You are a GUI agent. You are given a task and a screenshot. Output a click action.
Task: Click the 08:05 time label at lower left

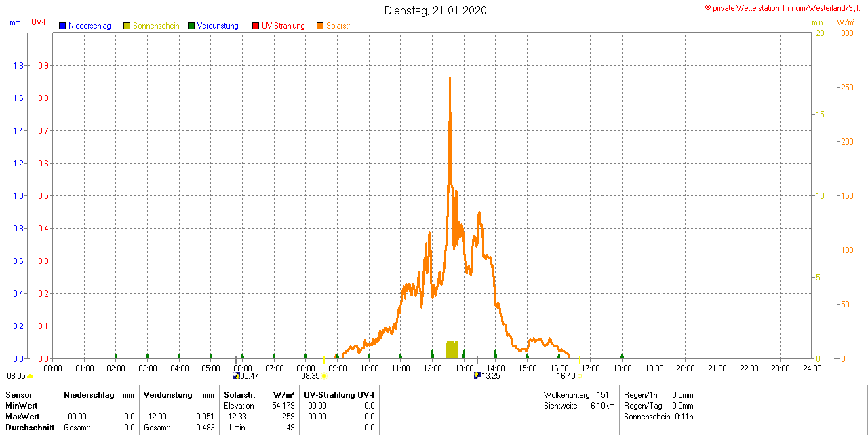click(16, 375)
